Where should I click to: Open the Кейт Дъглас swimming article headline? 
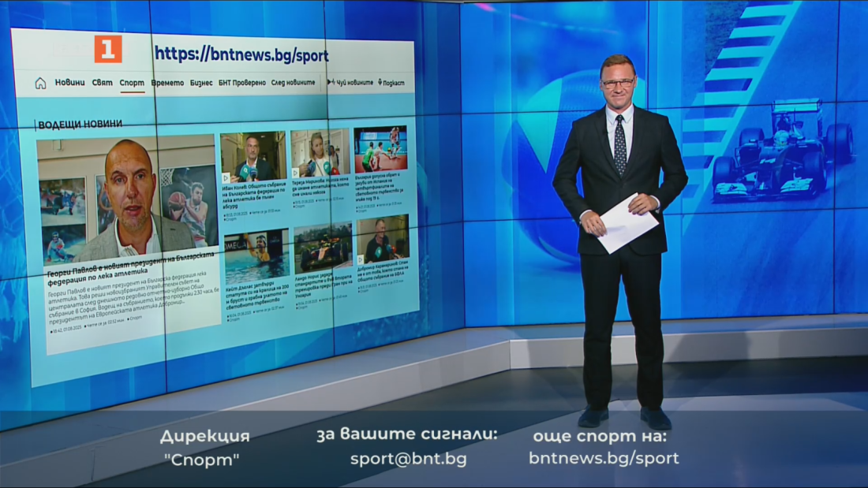pos(255,296)
